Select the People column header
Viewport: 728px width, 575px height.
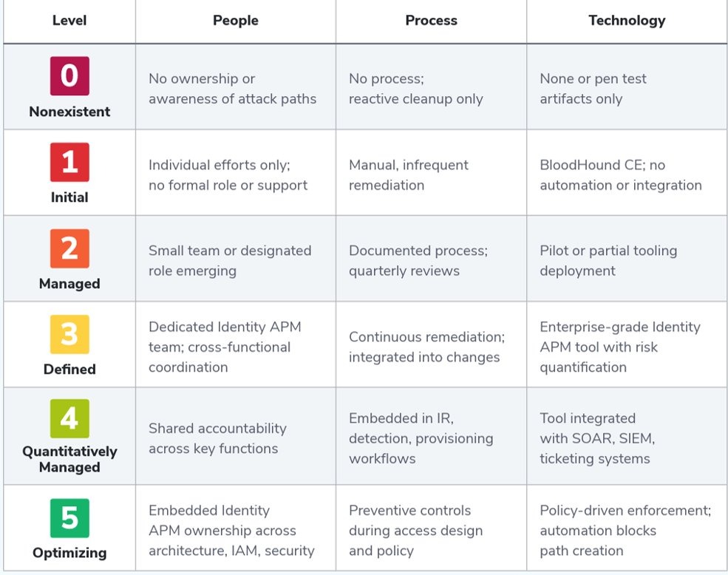(x=236, y=21)
